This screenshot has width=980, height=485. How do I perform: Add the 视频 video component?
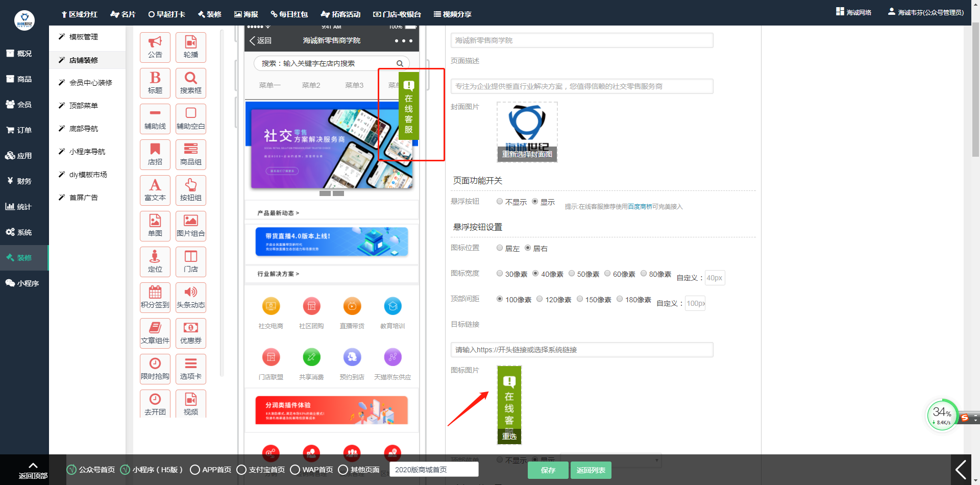tap(191, 404)
